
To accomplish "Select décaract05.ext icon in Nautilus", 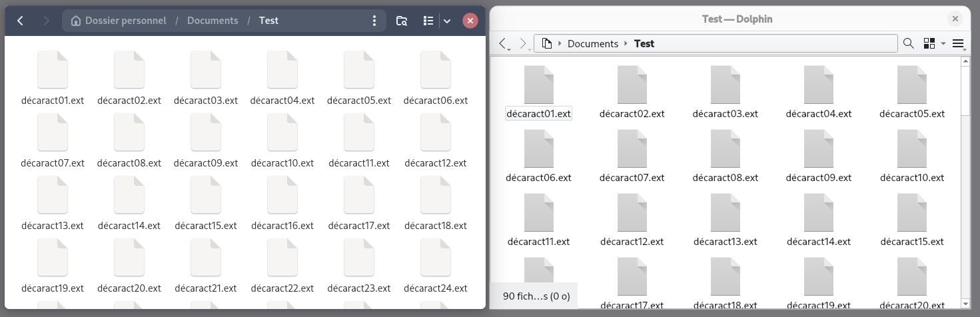I will tap(359, 70).
